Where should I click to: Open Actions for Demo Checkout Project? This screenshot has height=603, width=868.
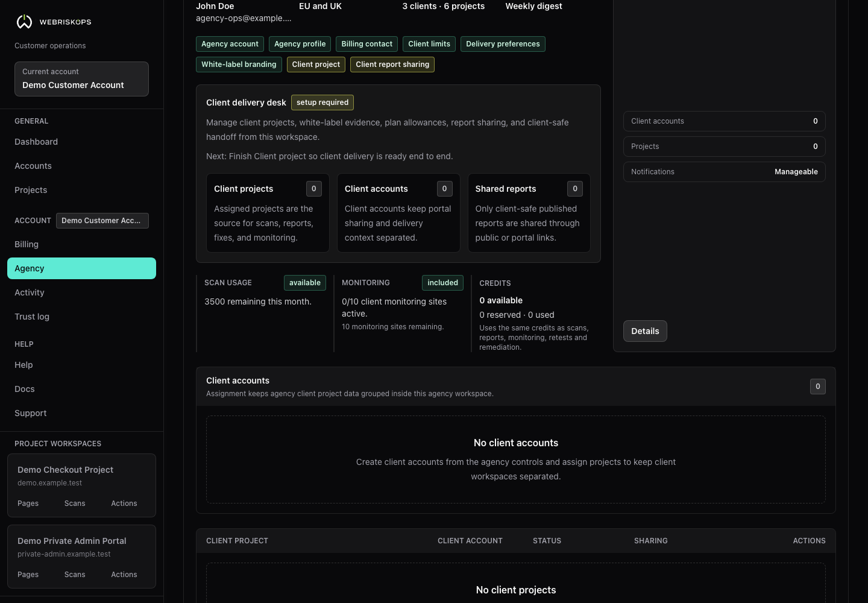pyautogui.click(x=124, y=504)
